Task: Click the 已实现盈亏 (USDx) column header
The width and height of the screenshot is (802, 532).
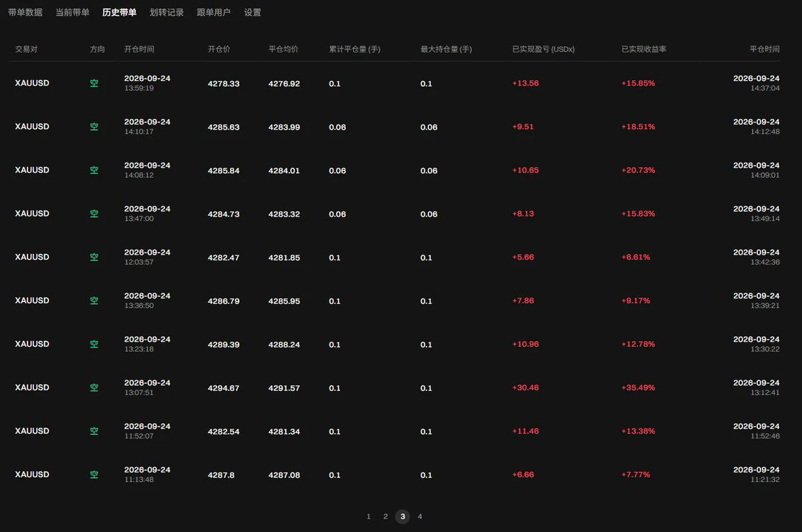Action: pyautogui.click(x=543, y=49)
